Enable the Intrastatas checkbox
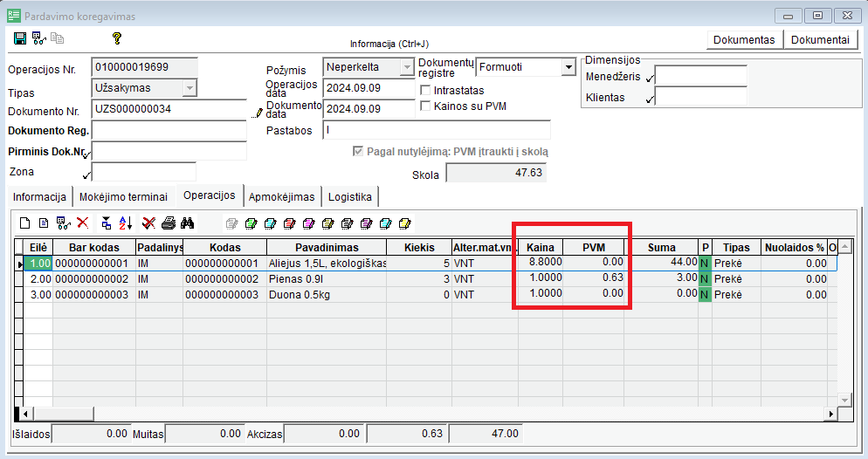This screenshot has width=868, height=459. click(x=425, y=90)
